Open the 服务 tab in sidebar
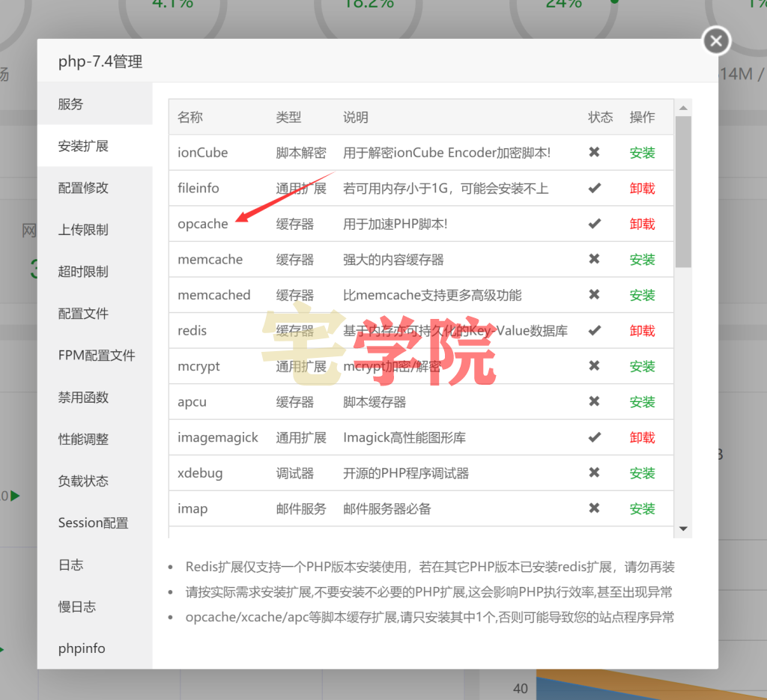 tap(95, 104)
